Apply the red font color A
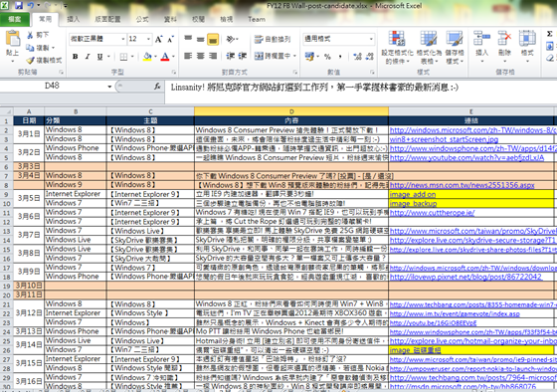The height and width of the screenshot is (392, 557). point(165,57)
